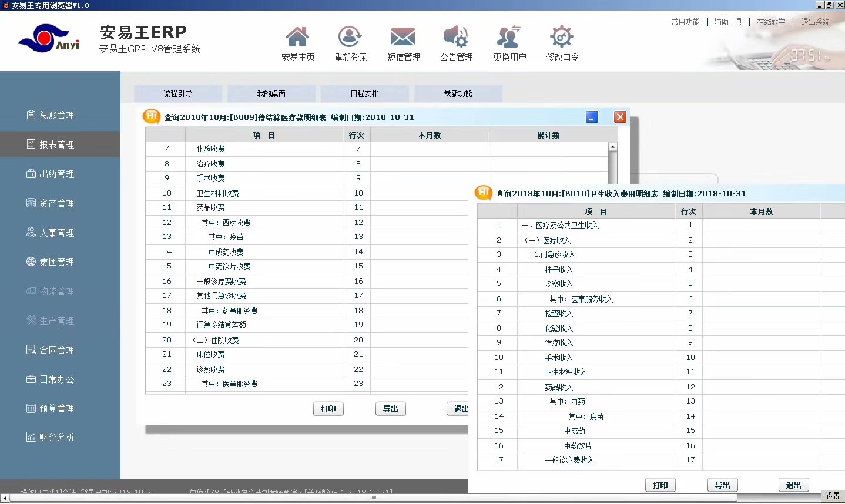Select the 床位收费 row in B009
This screenshot has height=504, width=845.
[307, 355]
